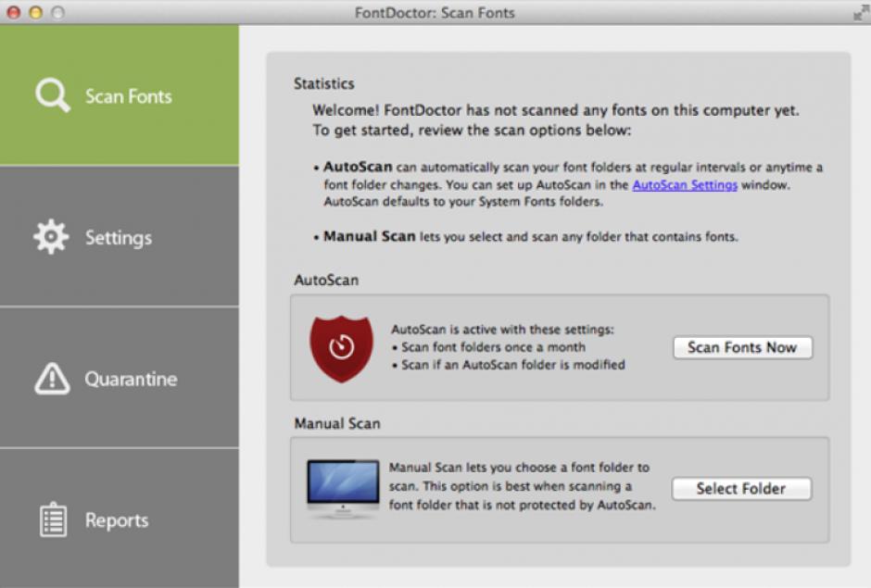Click the magnifying glass Scan Fonts icon
The width and height of the screenshot is (871, 588).
coord(53,95)
